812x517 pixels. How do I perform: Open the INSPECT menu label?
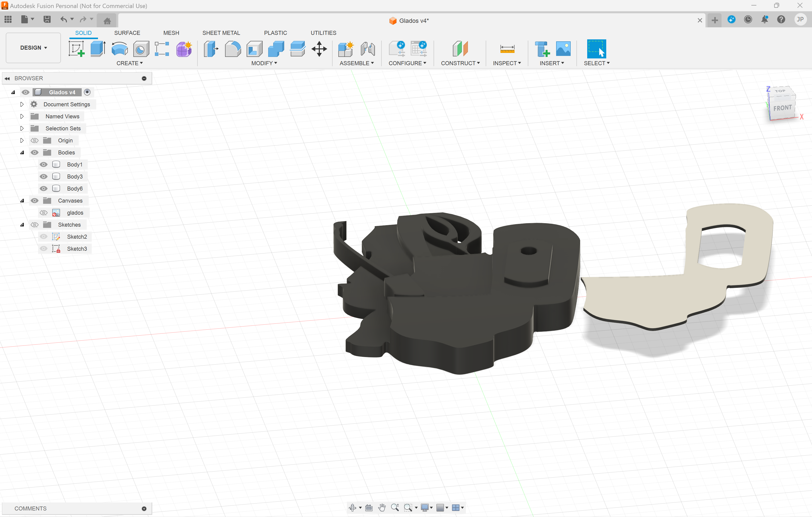click(507, 63)
